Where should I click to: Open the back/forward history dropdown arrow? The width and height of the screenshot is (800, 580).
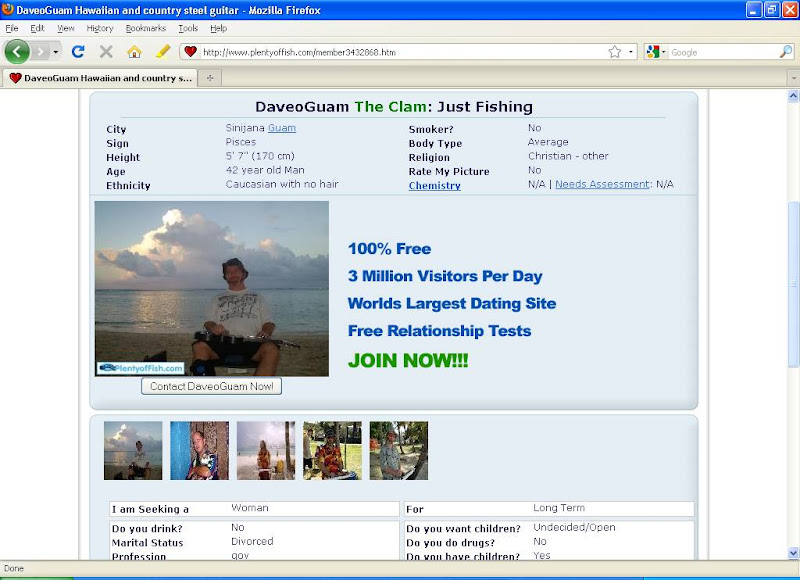point(56,52)
